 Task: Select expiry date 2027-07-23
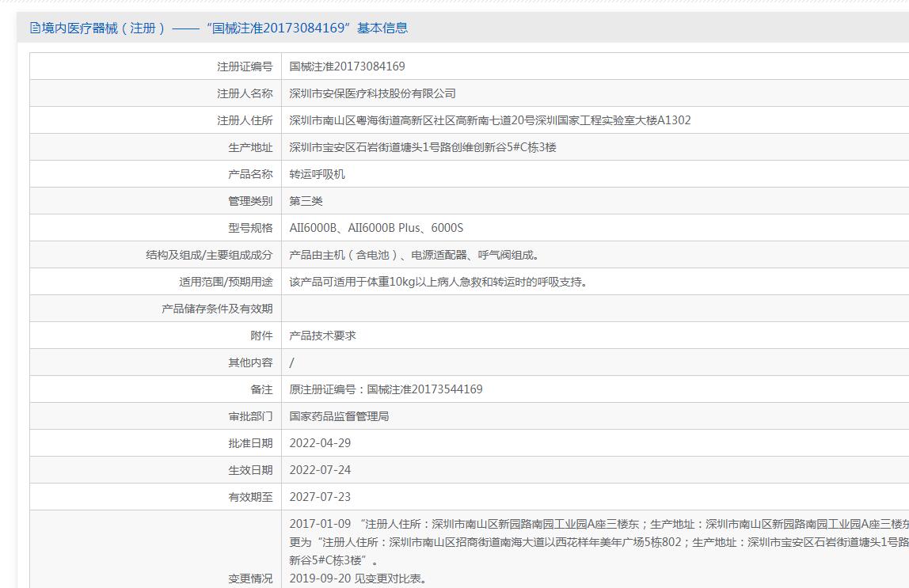click(x=320, y=496)
